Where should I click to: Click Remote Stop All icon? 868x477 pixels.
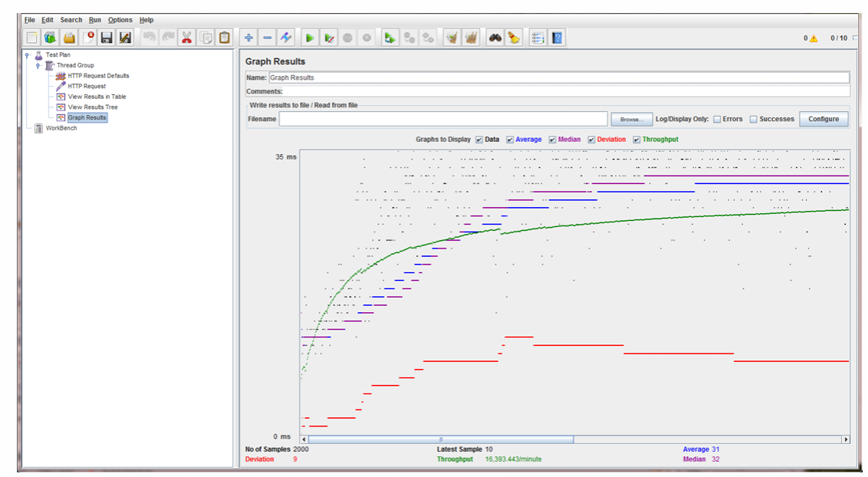point(409,38)
